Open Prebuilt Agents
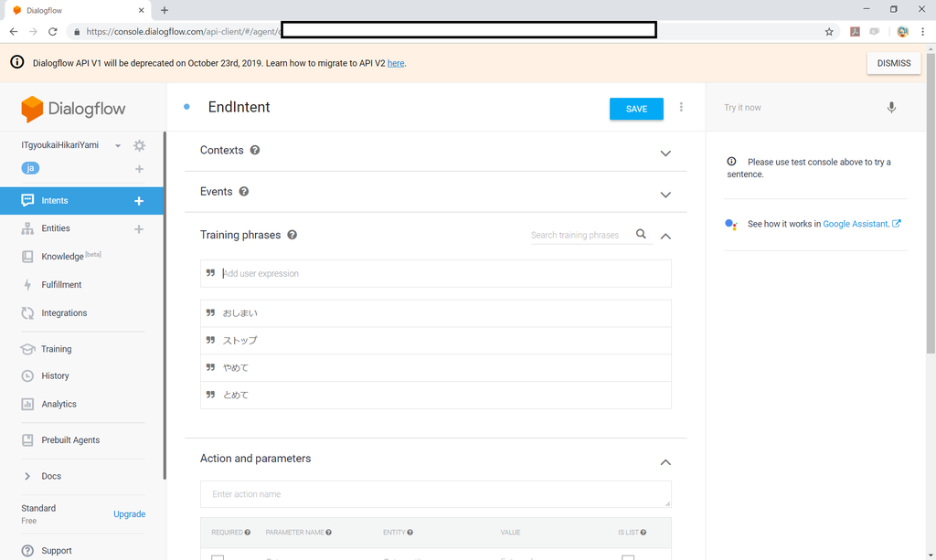The height and width of the screenshot is (560, 936). click(70, 440)
